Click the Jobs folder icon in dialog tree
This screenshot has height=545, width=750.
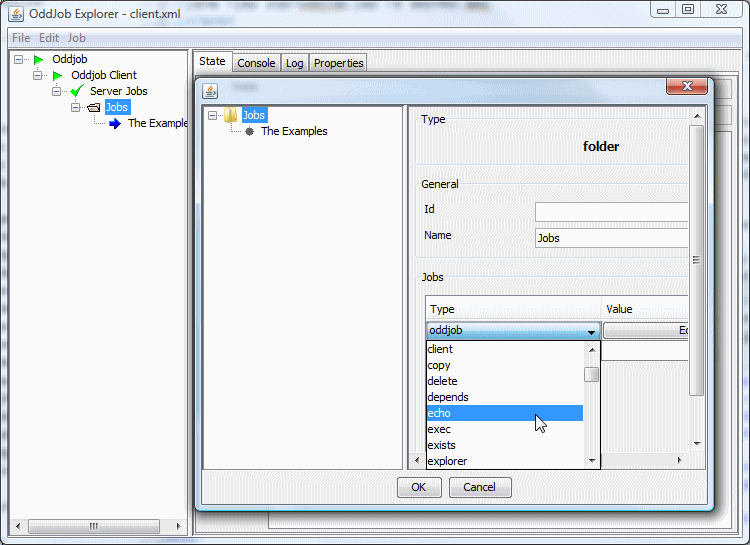pos(231,116)
